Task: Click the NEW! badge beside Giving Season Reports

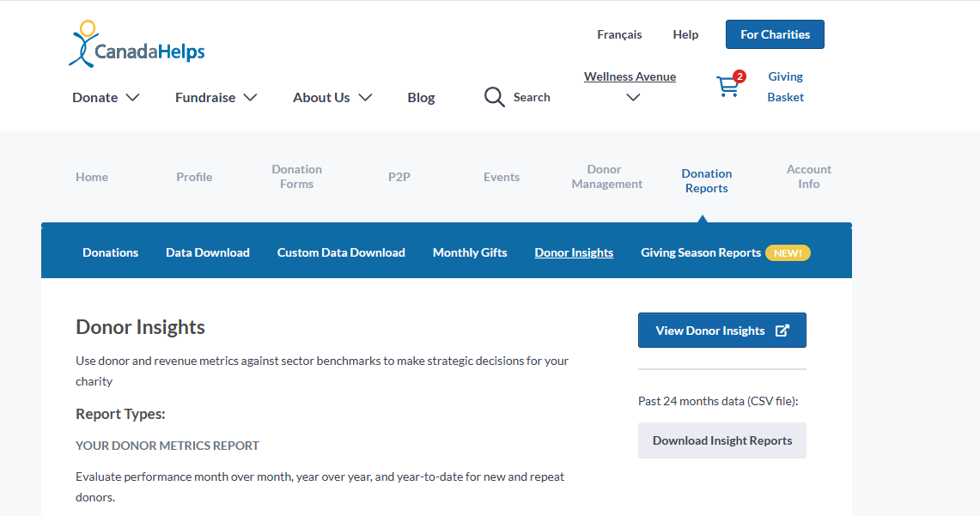Action: [x=788, y=252]
